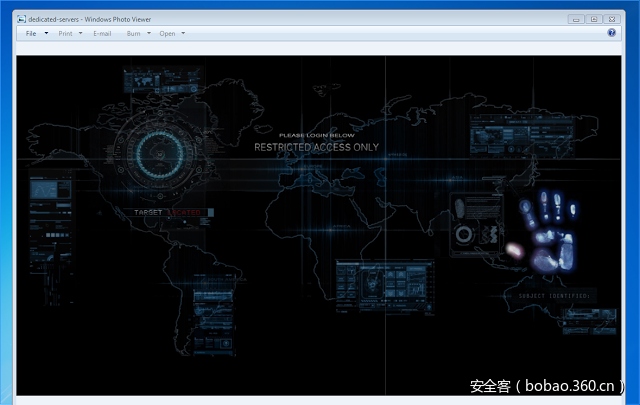The height and width of the screenshot is (405, 640).
Task: Click the Burn toolbar button
Action: click(x=133, y=34)
